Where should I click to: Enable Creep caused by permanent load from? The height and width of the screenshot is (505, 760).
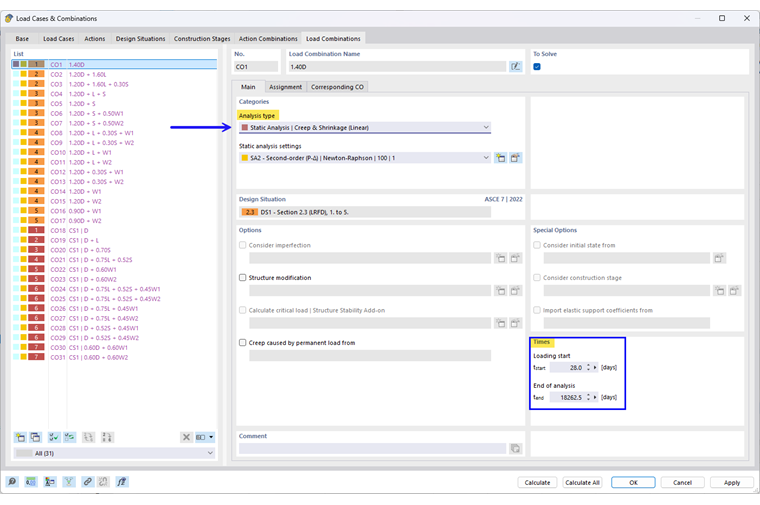242,343
